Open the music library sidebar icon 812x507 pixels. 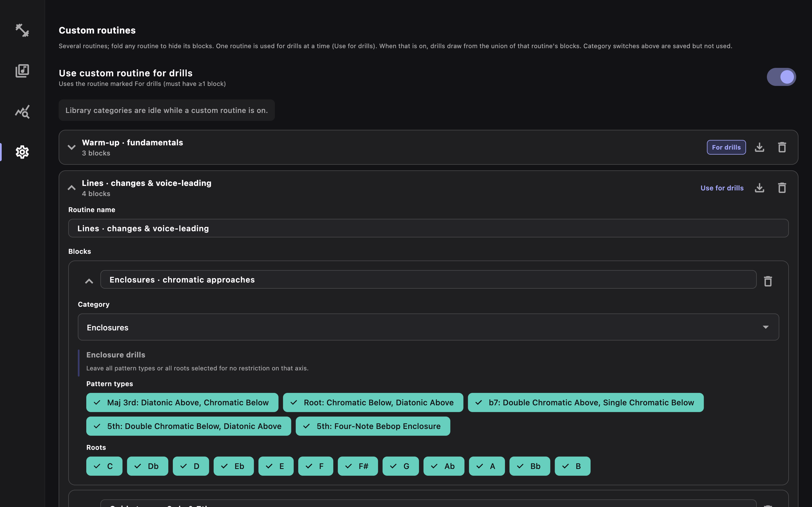click(x=22, y=71)
